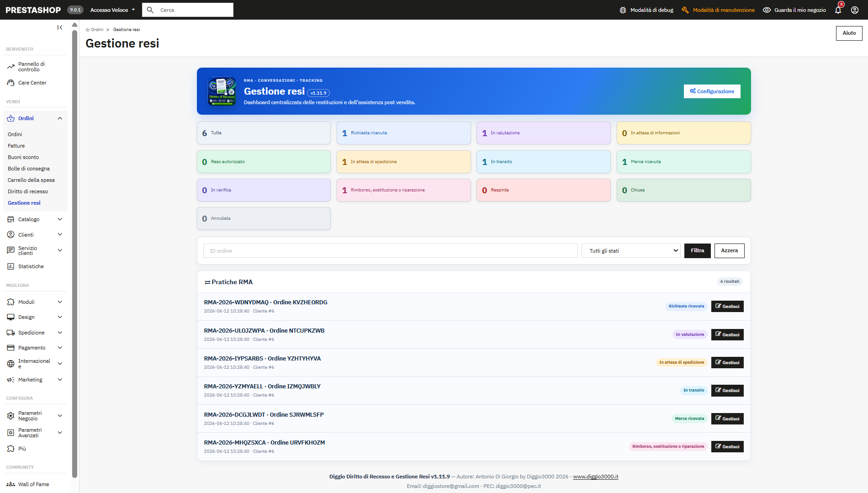The width and height of the screenshot is (868, 493).
Task: Select Gestione resi in the sidebar
Action: coord(24,203)
